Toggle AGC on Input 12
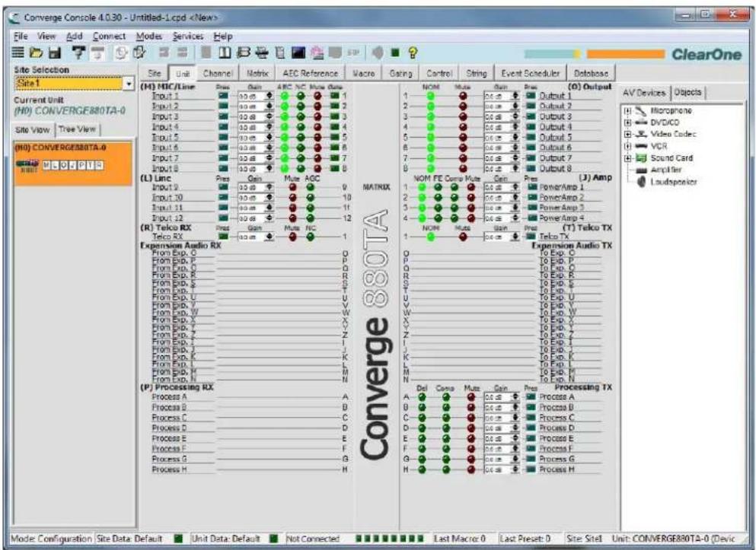 (x=310, y=218)
